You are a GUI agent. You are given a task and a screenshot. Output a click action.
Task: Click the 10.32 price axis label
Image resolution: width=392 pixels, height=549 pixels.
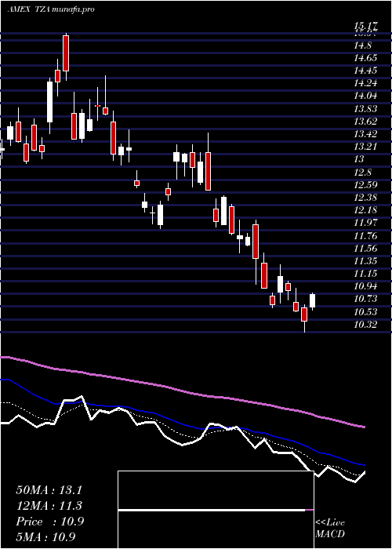coord(365,324)
